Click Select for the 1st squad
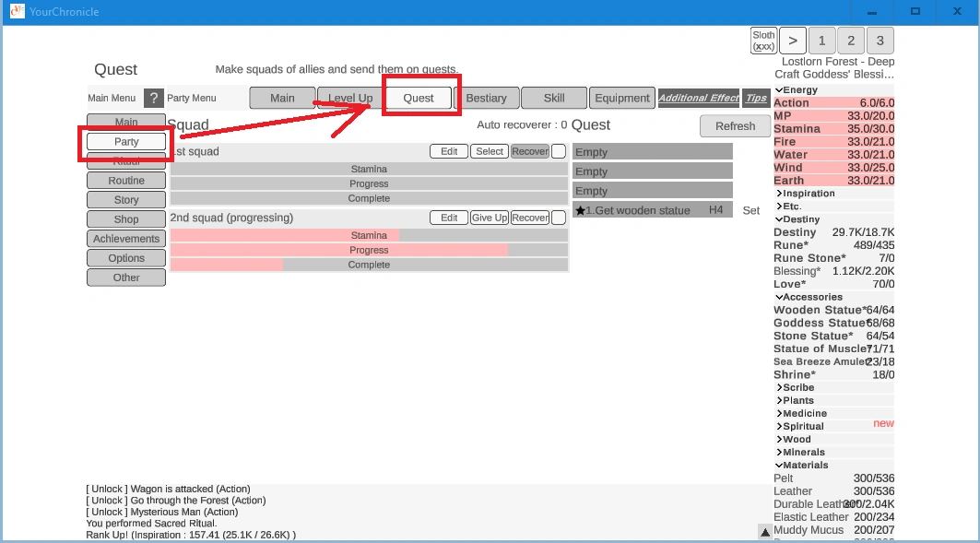 490,151
